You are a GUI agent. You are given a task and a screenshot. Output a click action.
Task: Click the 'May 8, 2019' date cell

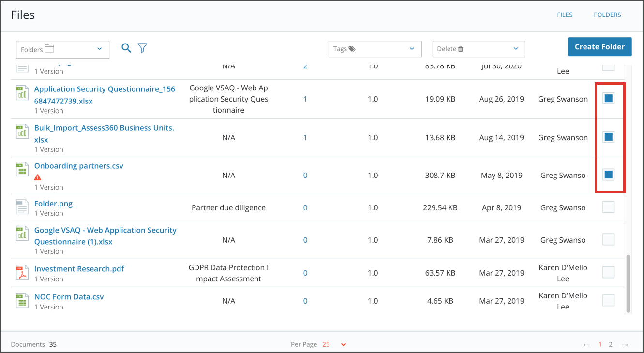[x=502, y=176]
